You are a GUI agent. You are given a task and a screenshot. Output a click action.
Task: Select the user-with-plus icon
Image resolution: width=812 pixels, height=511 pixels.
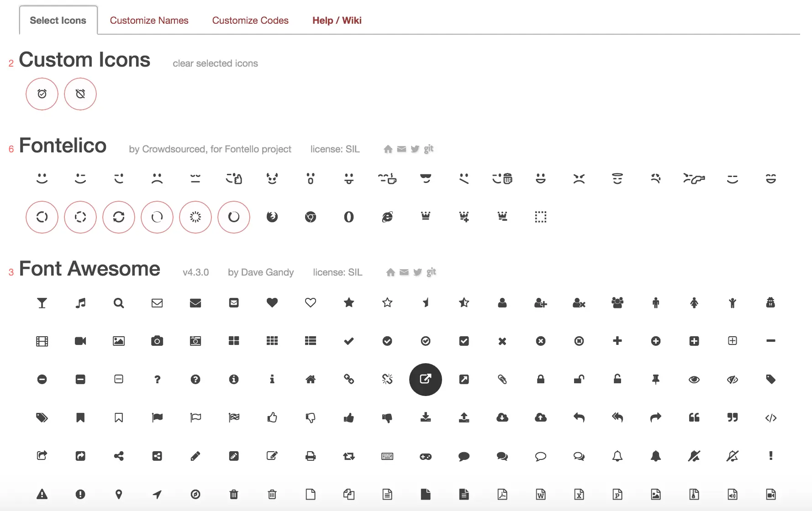click(541, 303)
